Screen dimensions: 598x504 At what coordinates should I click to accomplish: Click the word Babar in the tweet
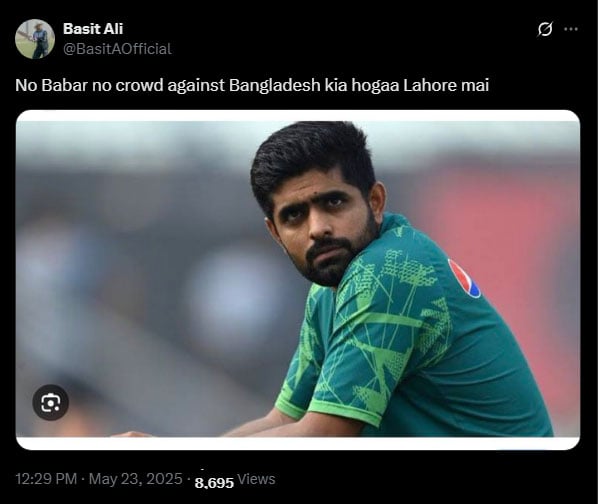pyautogui.click(x=64, y=85)
